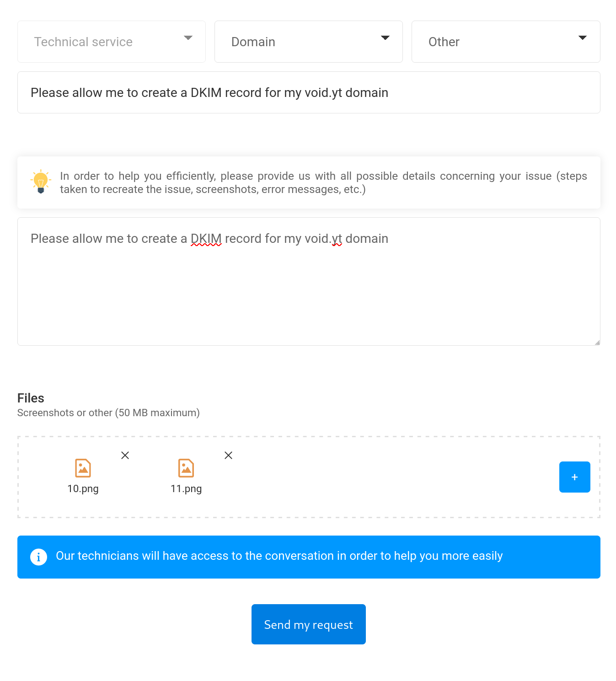616x681 pixels.
Task: Click the 10.png image file icon
Action: (x=83, y=468)
